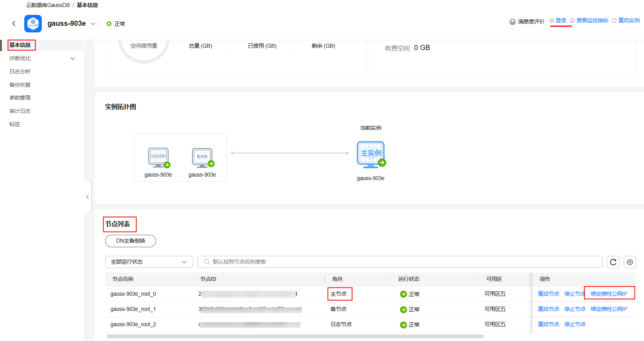Click the 空间使用量 storage usage ring
644x341 pixels.
[x=144, y=46]
